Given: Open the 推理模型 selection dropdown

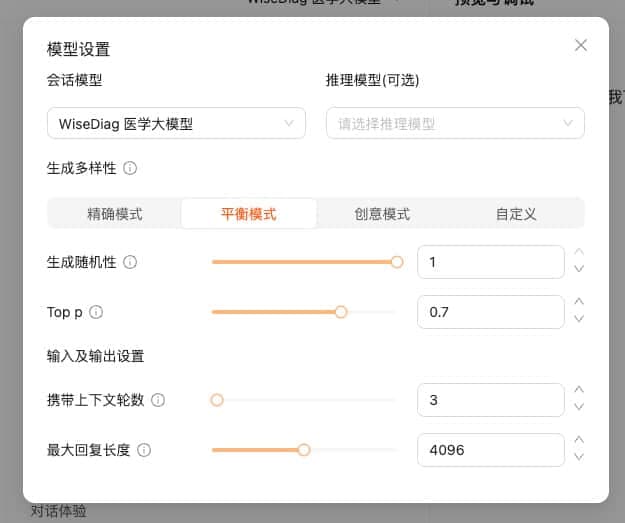Looking at the screenshot, I should click(x=455, y=123).
